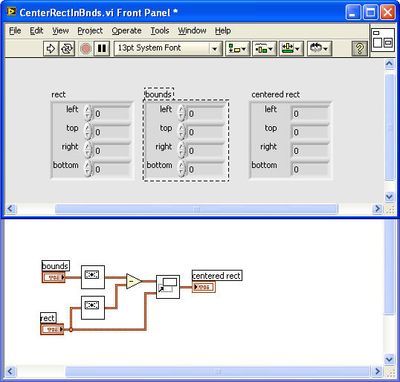
Task: Click the connector pane icon at top right
Action: (383, 39)
